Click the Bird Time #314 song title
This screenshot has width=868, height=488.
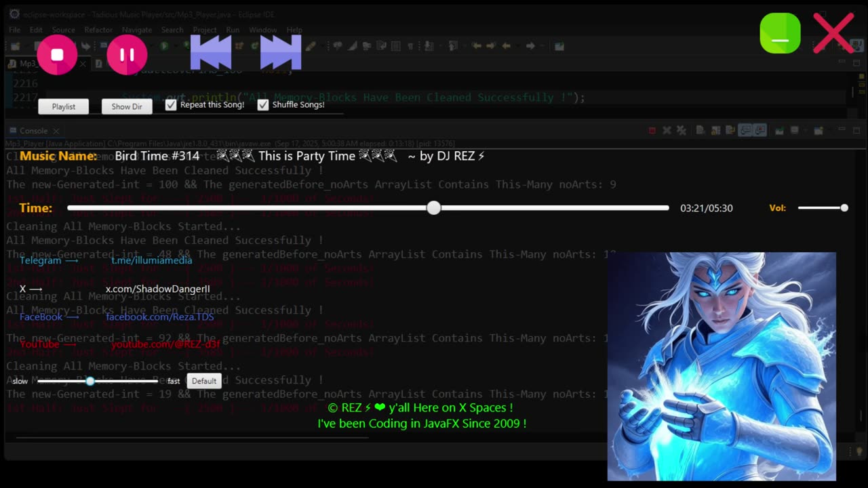157,156
